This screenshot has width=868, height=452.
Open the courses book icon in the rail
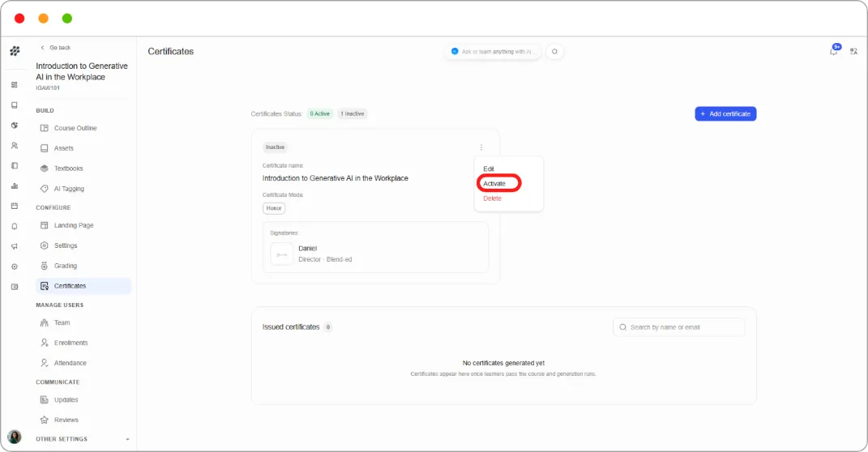[15, 105]
